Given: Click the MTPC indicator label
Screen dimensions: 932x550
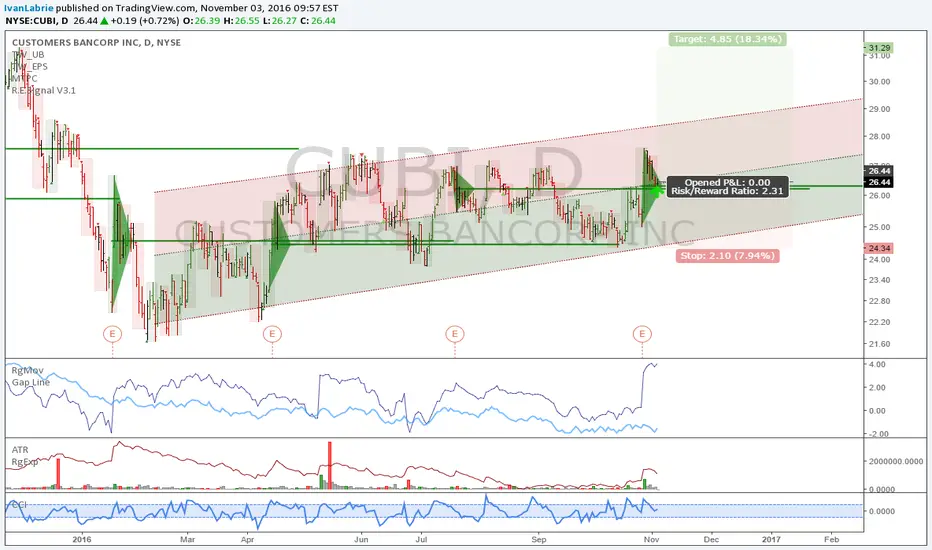Looking at the screenshot, I should coord(24,78).
